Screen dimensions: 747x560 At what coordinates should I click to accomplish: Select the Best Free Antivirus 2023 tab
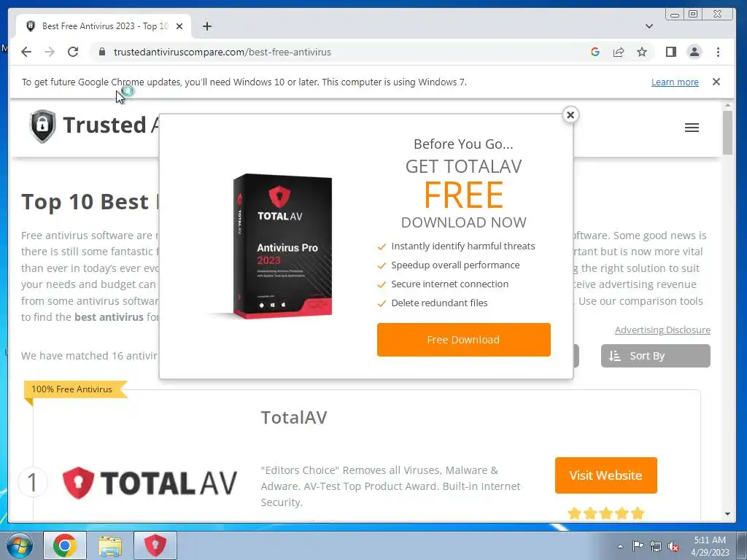point(104,26)
